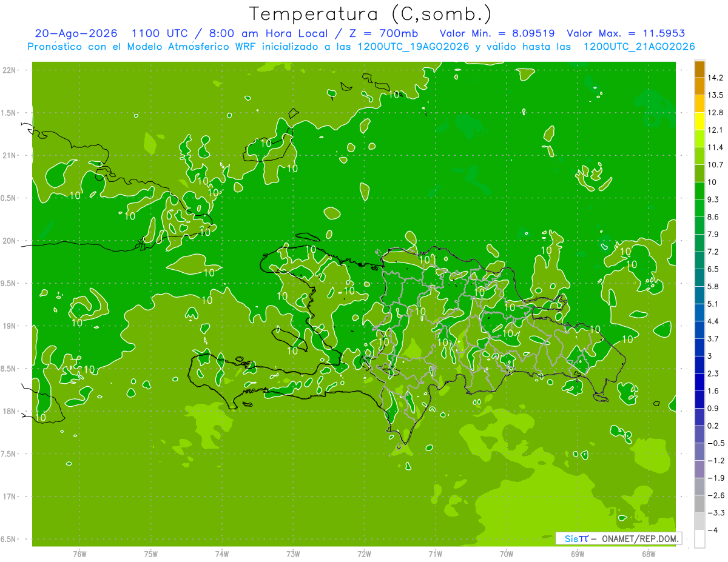This screenshot has height=562, width=728.
Task: Click the '1200UTC_19AGO2026' initialization text
Action: (411, 47)
